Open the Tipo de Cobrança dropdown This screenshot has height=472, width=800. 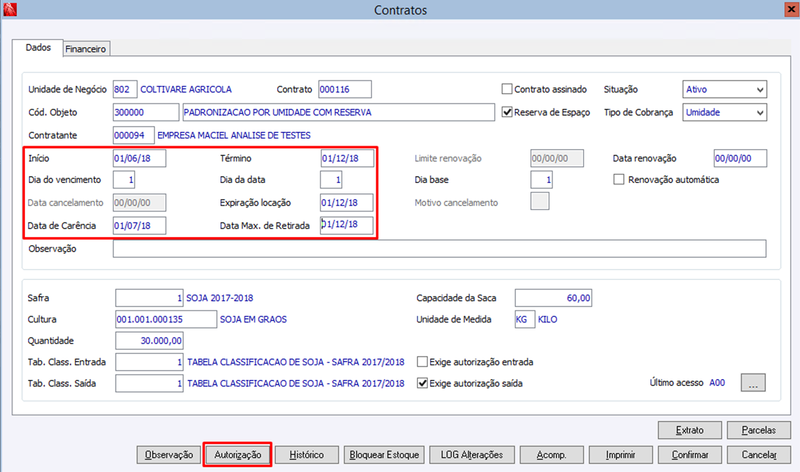724,112
